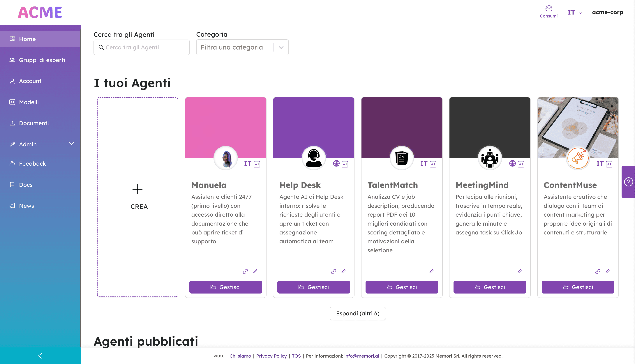Image resolution: width=635 pixels, height=364 pixels.
Task: Click inside Cerca tra gli Agenti field
Action: pos(142,47)
